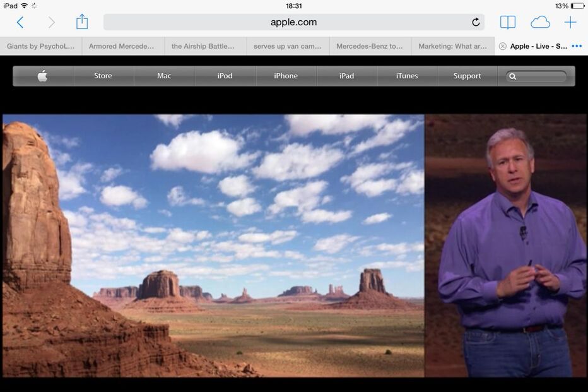Viewport: 588px width, 392px height.
Task: Switch to the Giants by PsychoL... tab
Action: pos(40,46)
